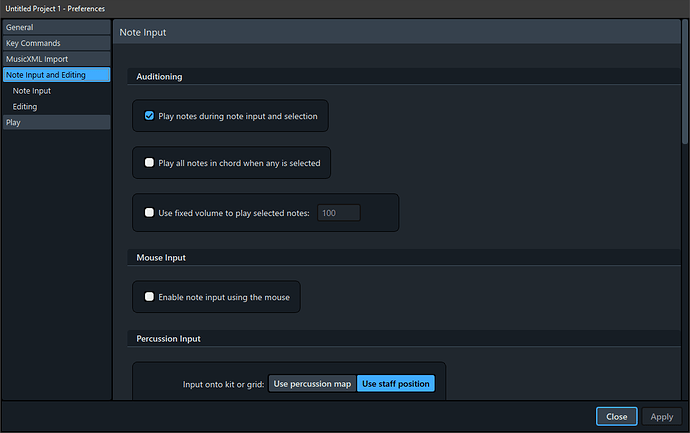Switch to the MusicXML Import page

pos(55,59)
